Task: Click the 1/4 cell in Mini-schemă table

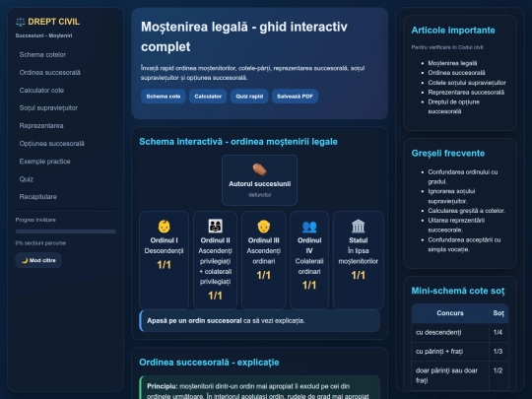Action: [x=499, y=333]
